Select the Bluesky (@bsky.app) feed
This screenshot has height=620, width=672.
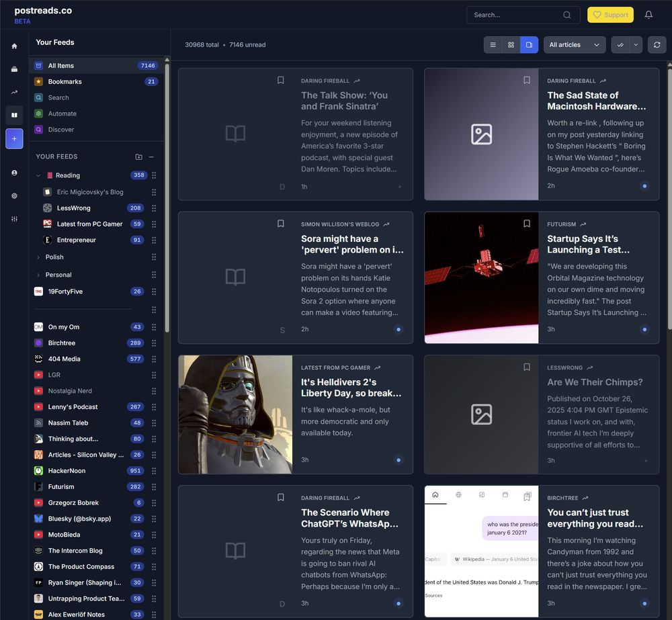pyautogui.click(x=89, y=519)
